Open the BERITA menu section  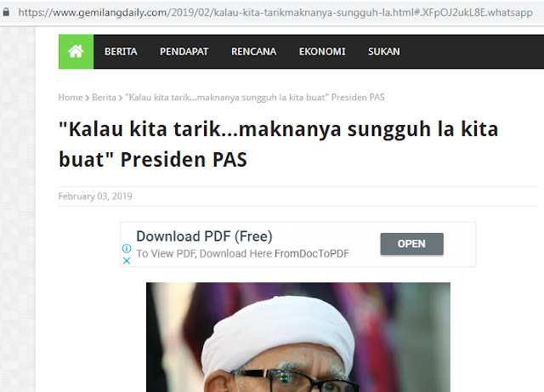point(121,51)
